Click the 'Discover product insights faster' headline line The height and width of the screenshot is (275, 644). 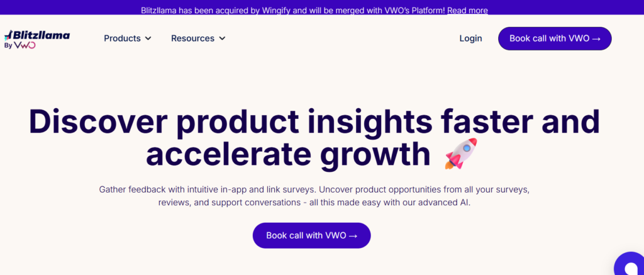click(x=314, y=121)
